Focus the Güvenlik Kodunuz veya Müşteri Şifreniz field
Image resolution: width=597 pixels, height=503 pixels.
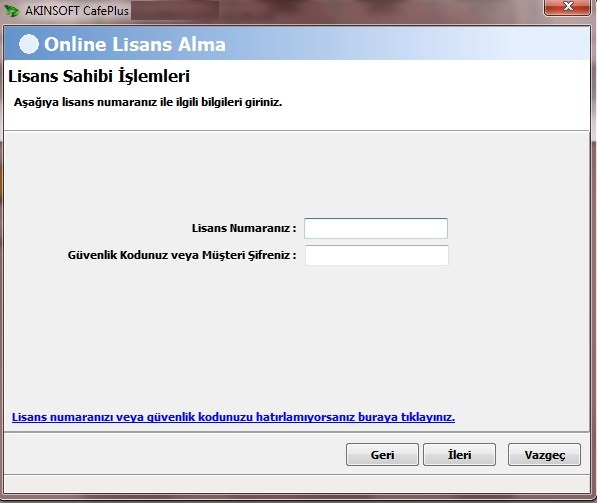pyautogui.click(x=377, y=255)
